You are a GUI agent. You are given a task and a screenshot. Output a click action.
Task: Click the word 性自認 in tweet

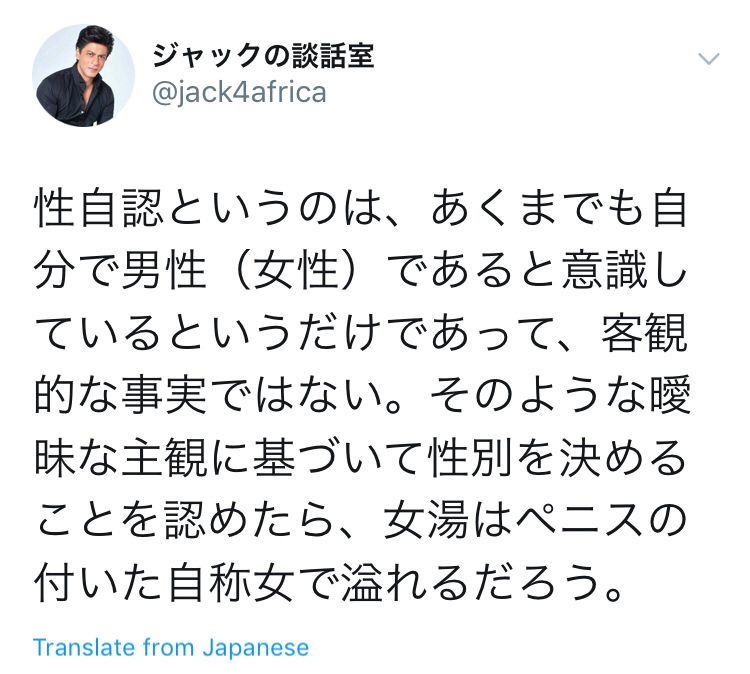(x=99, y=208)
